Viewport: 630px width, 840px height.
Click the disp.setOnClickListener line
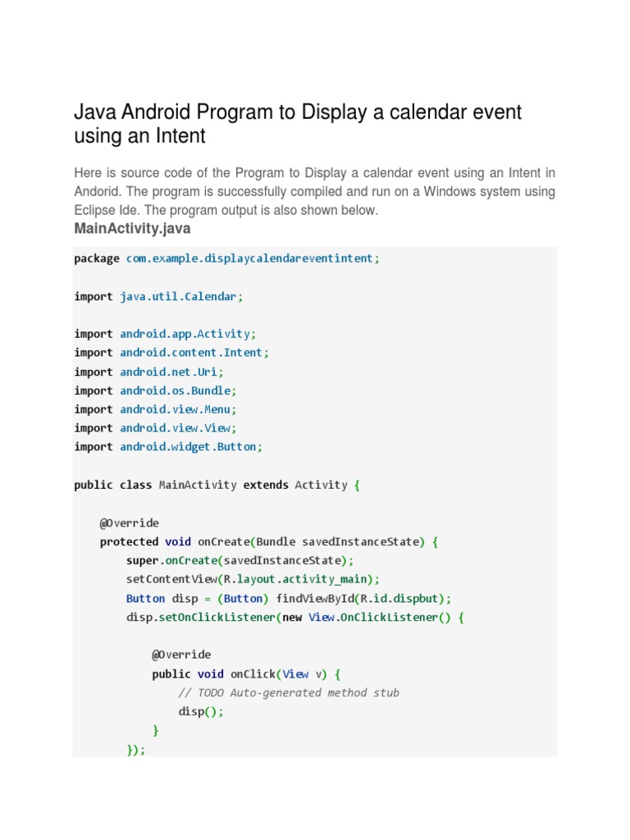point(295,617)
